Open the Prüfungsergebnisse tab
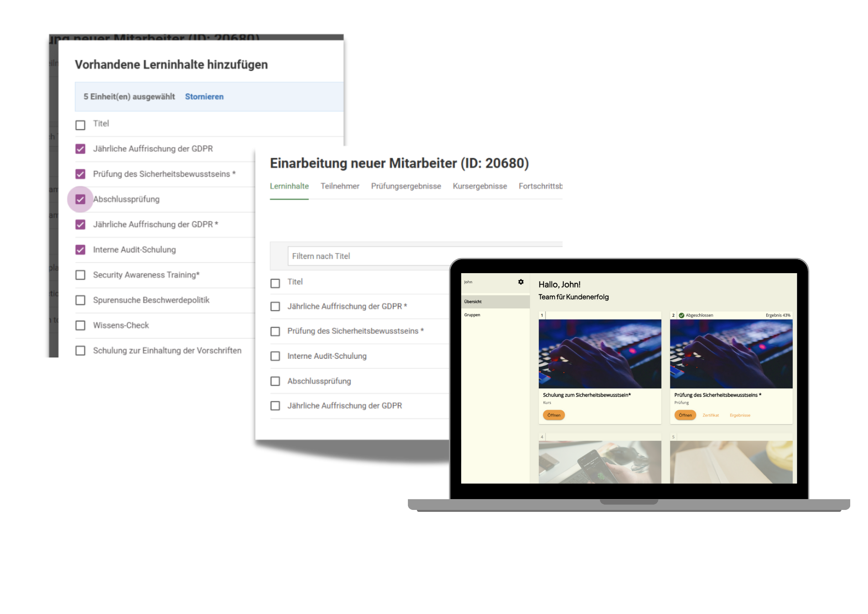 406,186
